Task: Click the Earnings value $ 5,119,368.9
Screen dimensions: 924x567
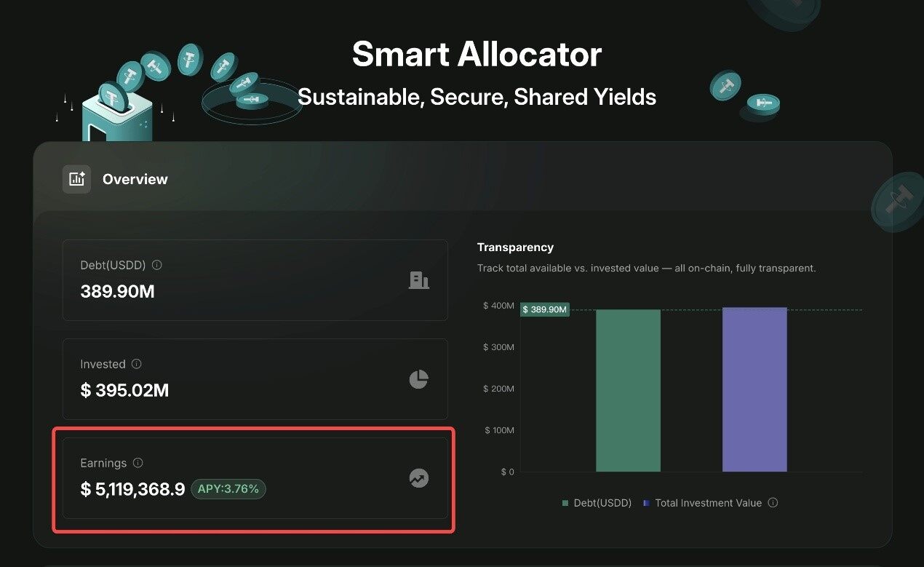Action: pyautogui.click(x=132, y=489)
